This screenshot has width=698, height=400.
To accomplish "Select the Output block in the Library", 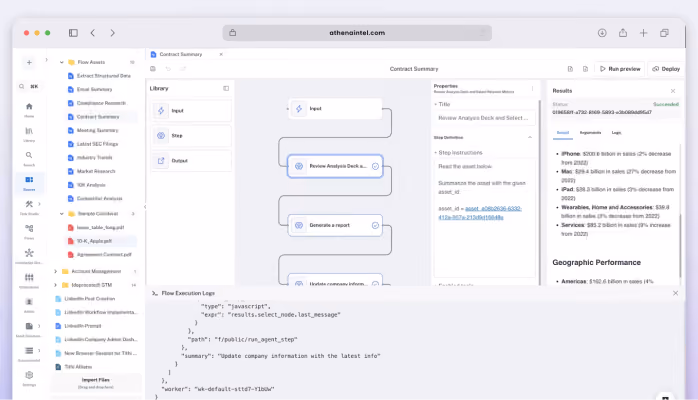I will click(191, 161).
